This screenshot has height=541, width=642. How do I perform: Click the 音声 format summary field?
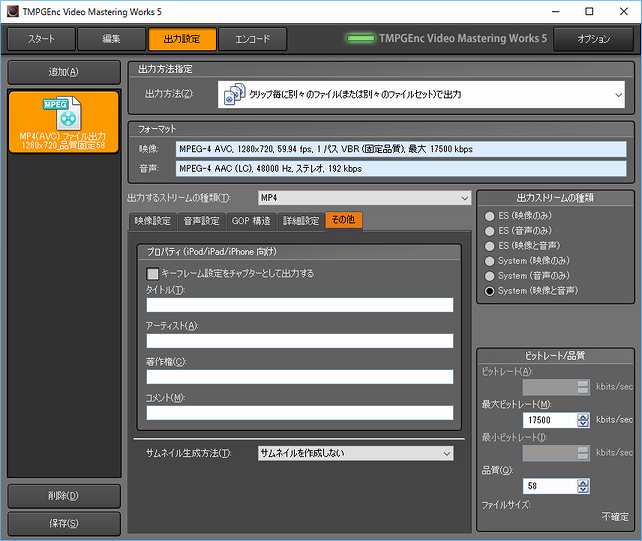(x=401, y=169)
